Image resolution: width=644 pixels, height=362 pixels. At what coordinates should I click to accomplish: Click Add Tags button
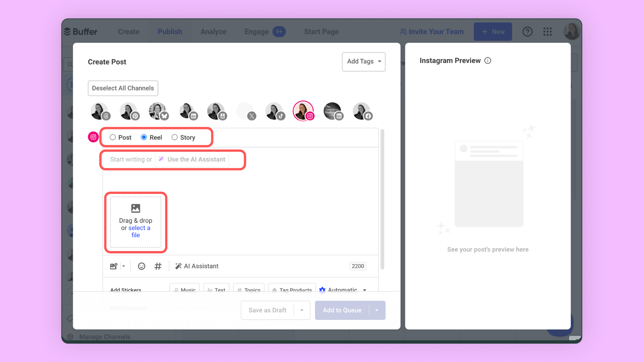363,61
